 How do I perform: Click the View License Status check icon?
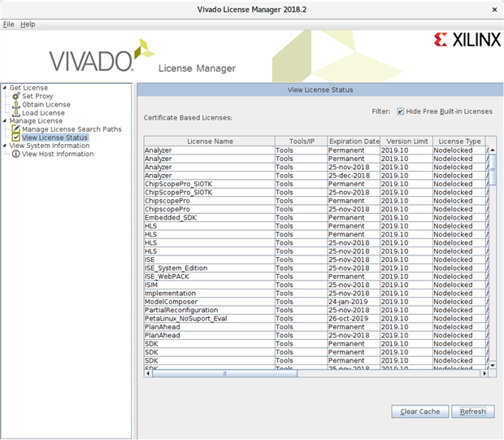pos(16,137)
